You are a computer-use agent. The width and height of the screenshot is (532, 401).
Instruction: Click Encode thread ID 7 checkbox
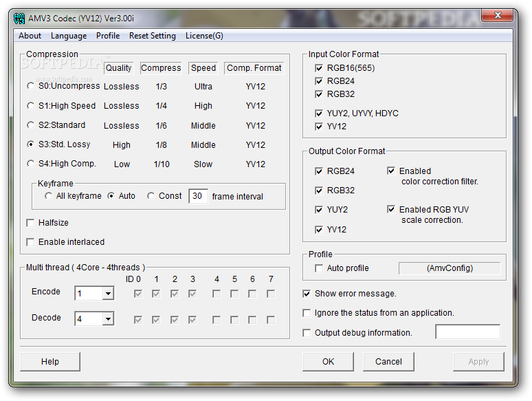271,294
